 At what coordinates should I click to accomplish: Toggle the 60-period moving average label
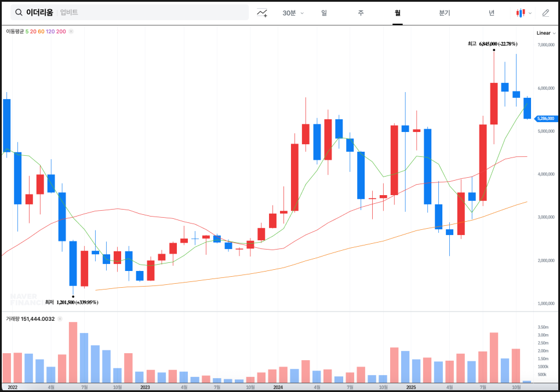pos(41,31)
